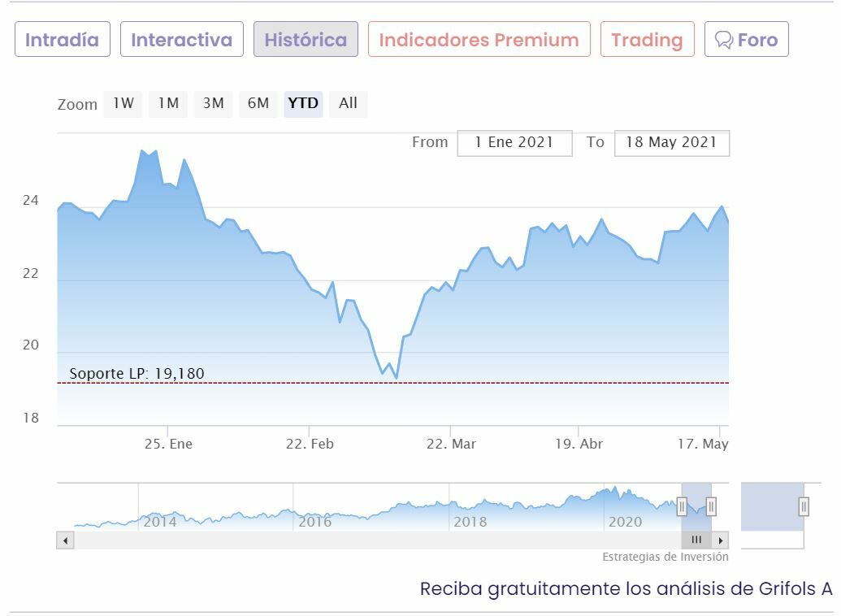
Task: Open the Interactiva chart tab
Action: coord(181,40)
